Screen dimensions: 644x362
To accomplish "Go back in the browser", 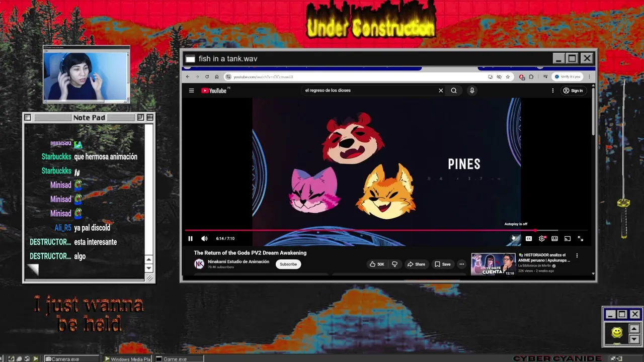I will [188, 77].
